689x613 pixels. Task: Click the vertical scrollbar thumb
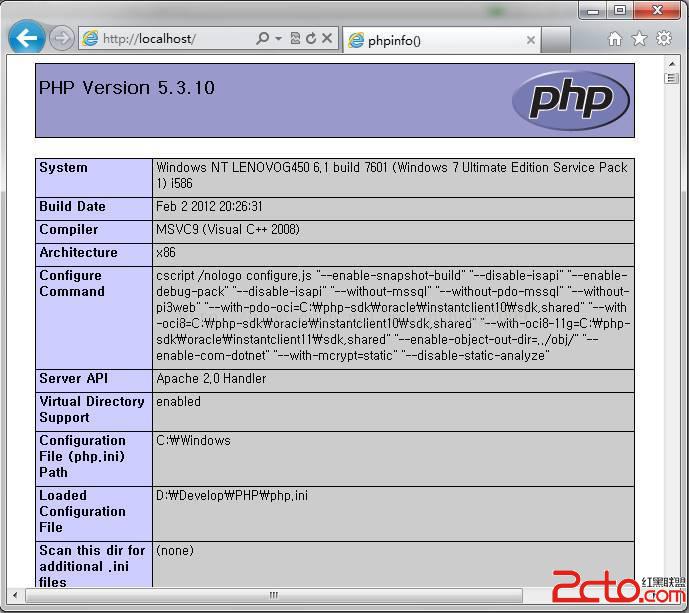point(671,79)
